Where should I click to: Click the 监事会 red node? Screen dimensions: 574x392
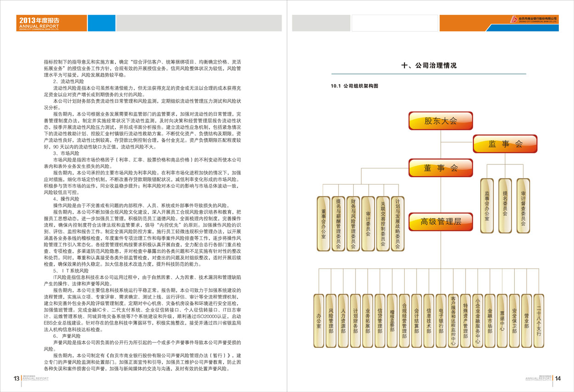click(505, 144)
